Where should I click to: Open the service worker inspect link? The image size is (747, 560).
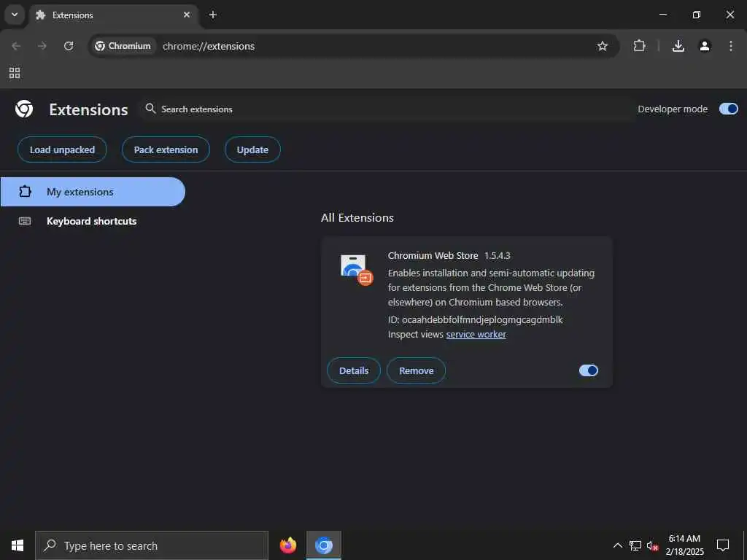(x=476, y=334)
